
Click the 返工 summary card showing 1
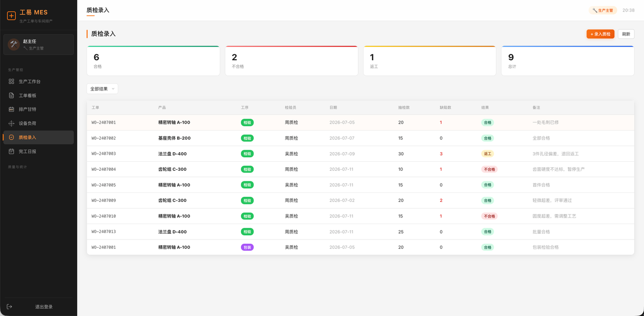point(430,61)
